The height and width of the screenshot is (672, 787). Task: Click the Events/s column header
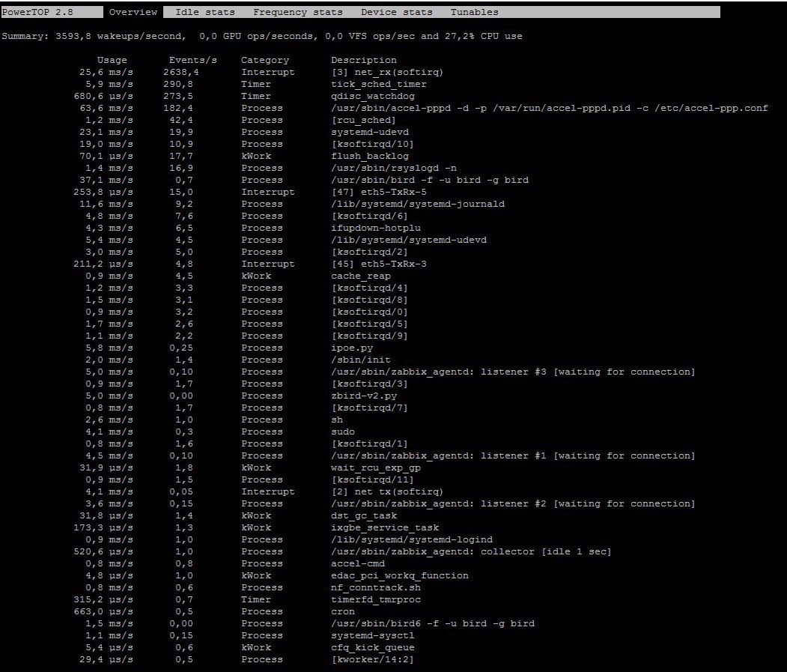[192, 60]
